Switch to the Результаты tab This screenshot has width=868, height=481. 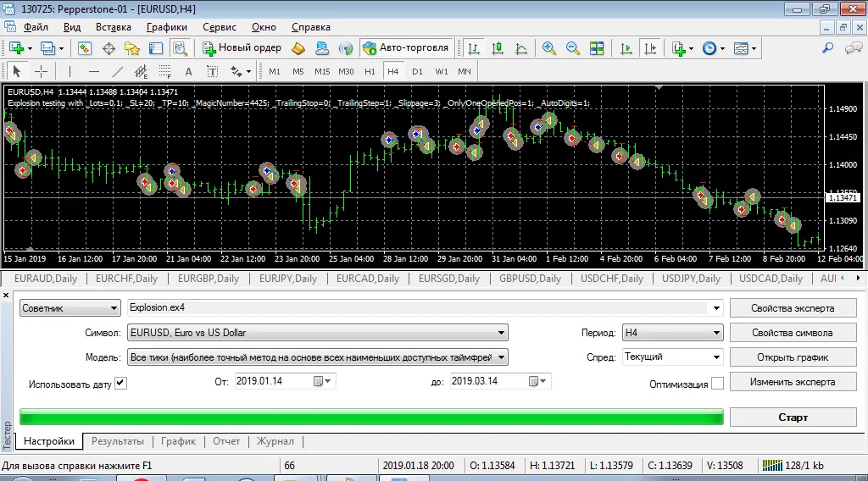118,441
